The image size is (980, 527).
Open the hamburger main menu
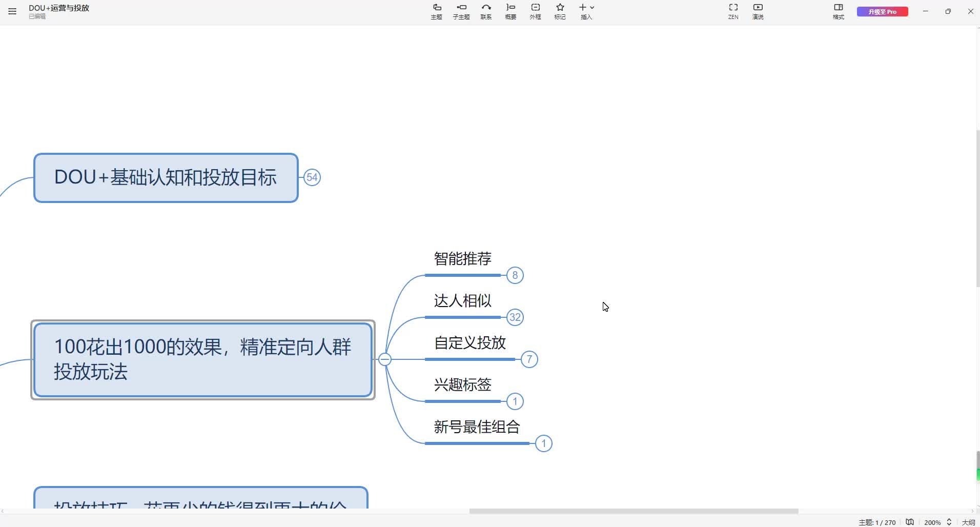click(12, 11)
